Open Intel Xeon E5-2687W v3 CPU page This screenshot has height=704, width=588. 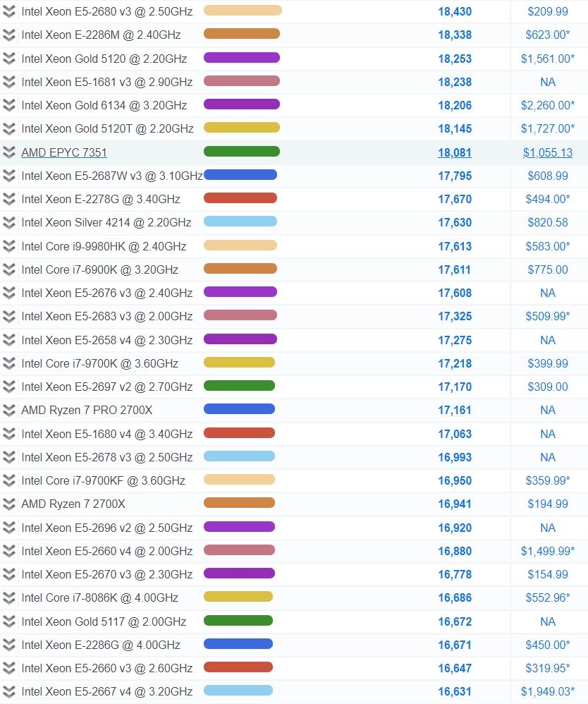(112, 176)
